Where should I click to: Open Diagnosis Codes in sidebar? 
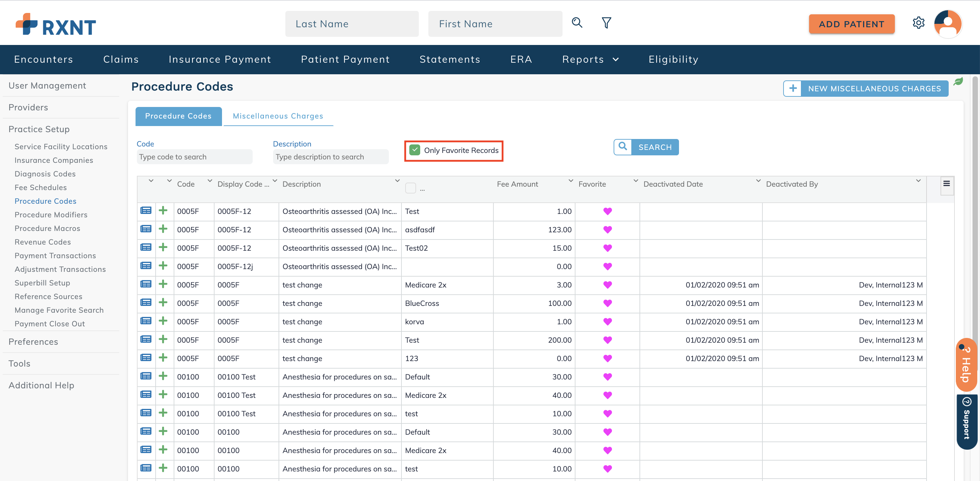coord(45,173)
